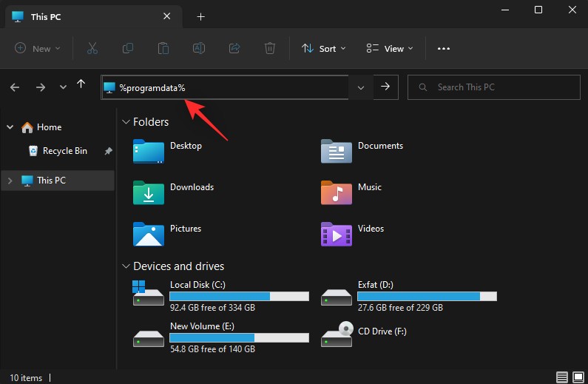Viewport: 588px width, 384px height.
Task: Click the Rename icon in toolbar
Action: [x=199, y=48]
